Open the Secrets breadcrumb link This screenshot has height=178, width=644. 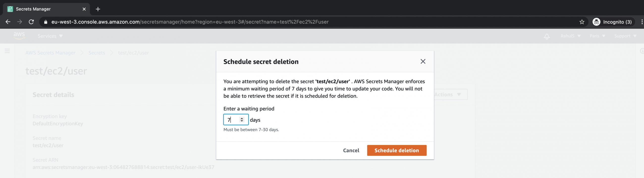(97, 53)
